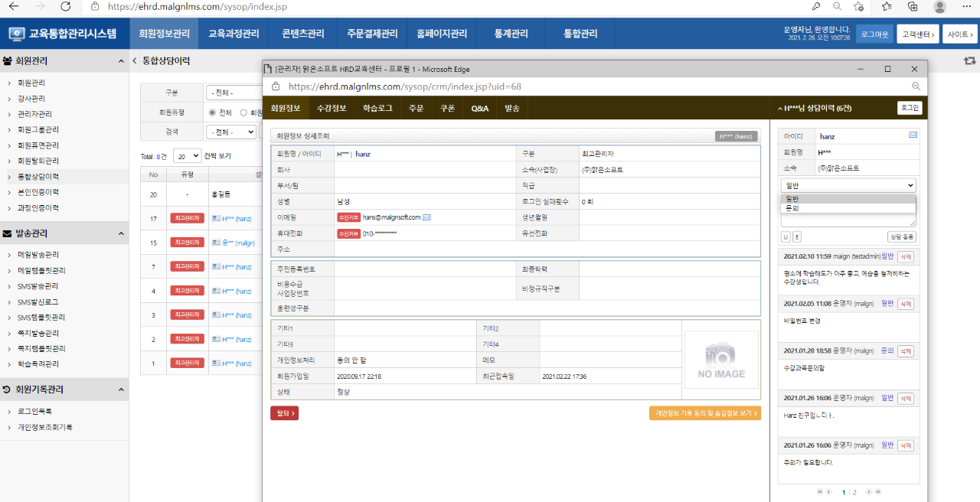
Task: Click the browser reload button
Action: (x=66, y=6)
